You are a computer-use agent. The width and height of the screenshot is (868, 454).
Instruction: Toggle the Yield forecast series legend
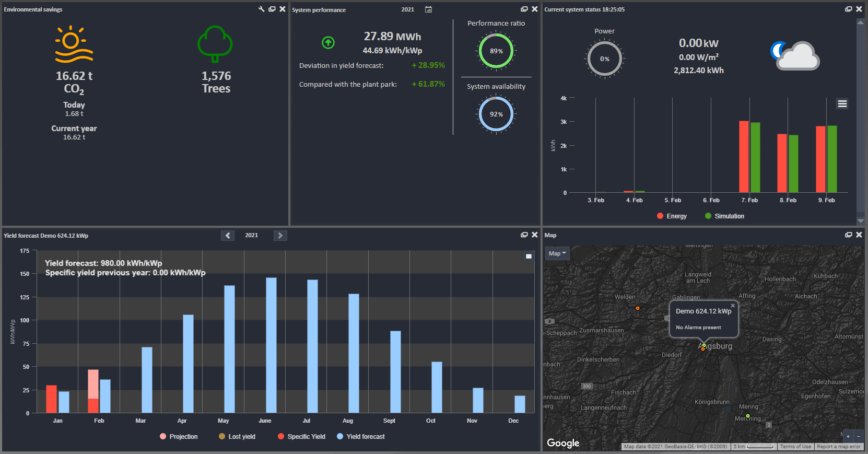(x=361, y=436)
